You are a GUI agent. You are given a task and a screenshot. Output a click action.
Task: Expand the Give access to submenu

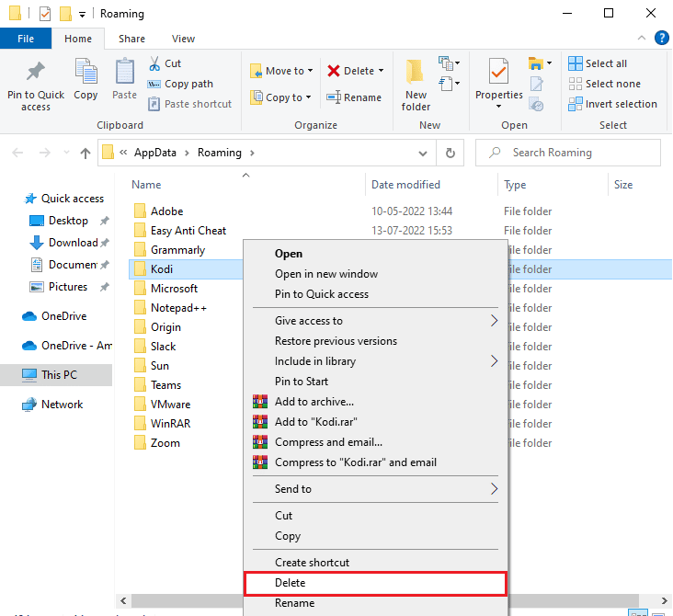tap(494, 321)
